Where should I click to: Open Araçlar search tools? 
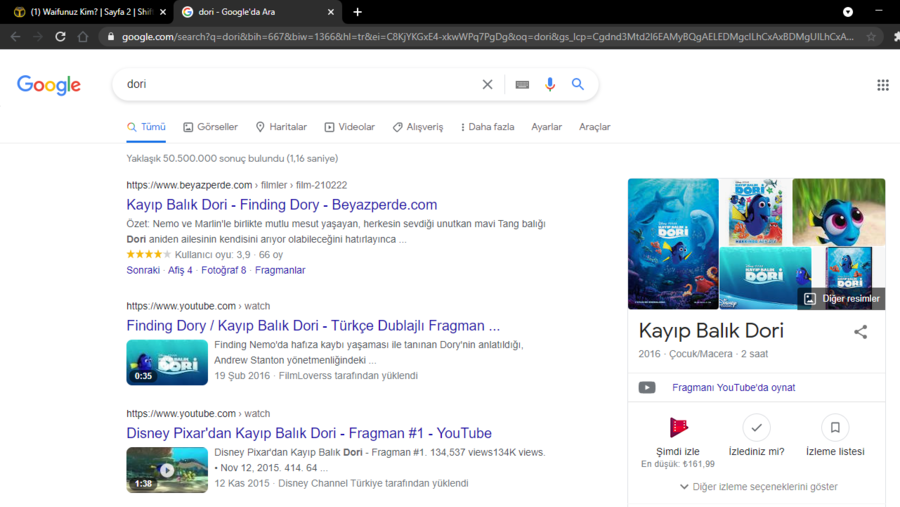tap(594, 127)
